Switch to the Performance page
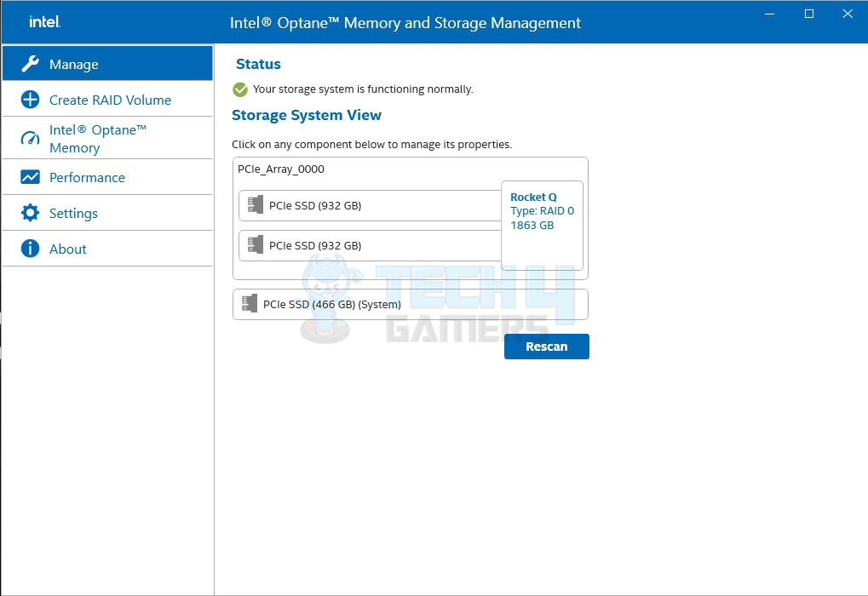 (x=107, y=177)
